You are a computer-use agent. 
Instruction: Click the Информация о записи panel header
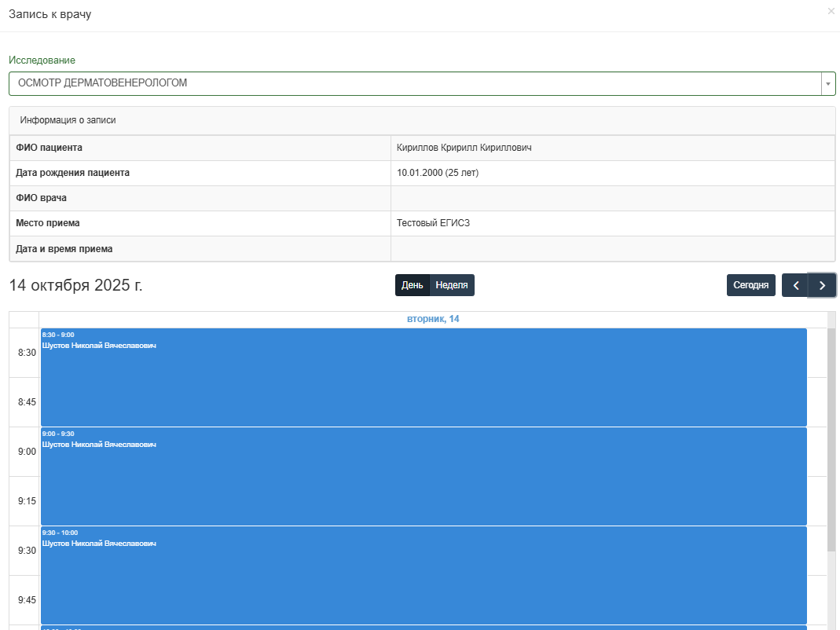click(x=68, y=121)
